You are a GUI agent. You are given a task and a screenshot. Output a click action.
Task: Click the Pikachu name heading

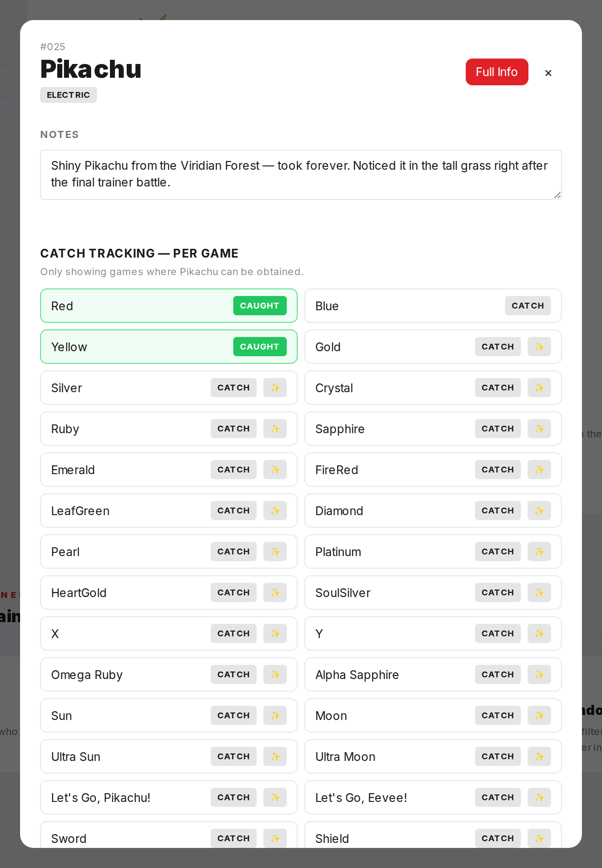click(91, 69)
